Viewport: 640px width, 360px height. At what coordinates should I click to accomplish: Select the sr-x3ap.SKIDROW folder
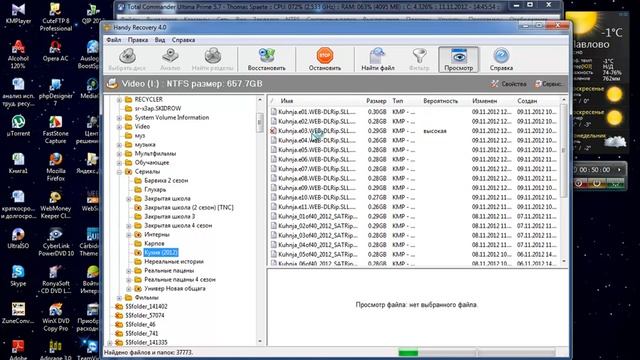point(158,109)
